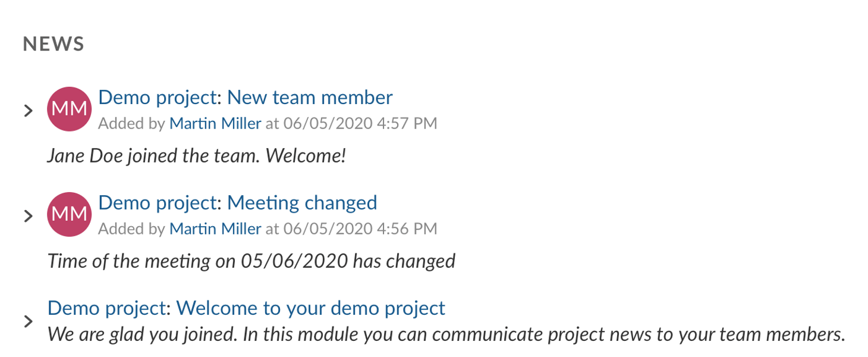Open Martin Miller profile in 4:57 PM entry
This screenshot has width=868, height=357.
pos(215,124)
